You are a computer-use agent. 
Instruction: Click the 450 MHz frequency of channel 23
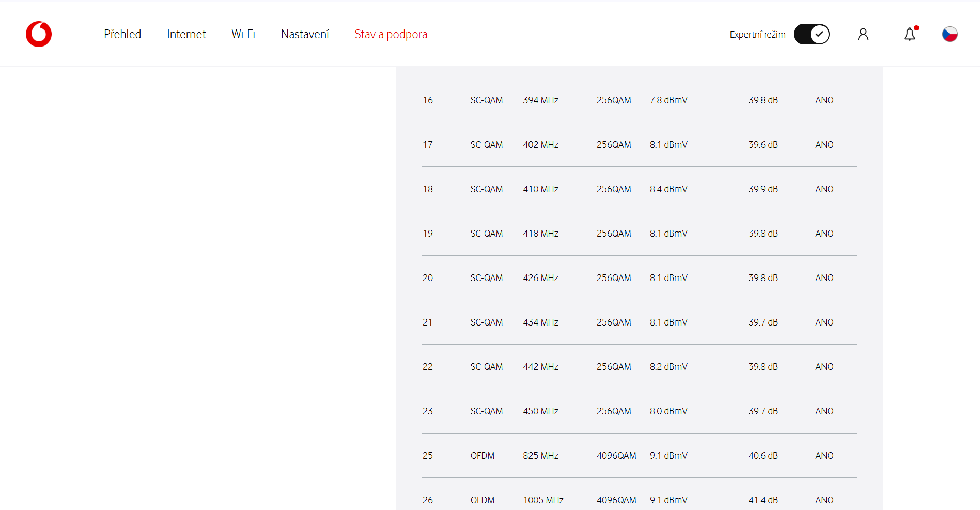tap(540, 411)
